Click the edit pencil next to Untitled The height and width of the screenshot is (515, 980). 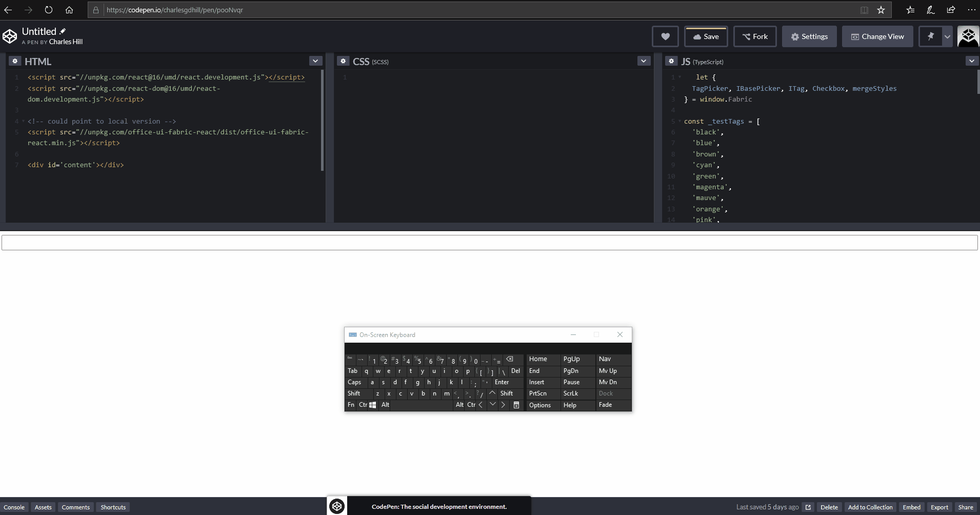point(63,31)
